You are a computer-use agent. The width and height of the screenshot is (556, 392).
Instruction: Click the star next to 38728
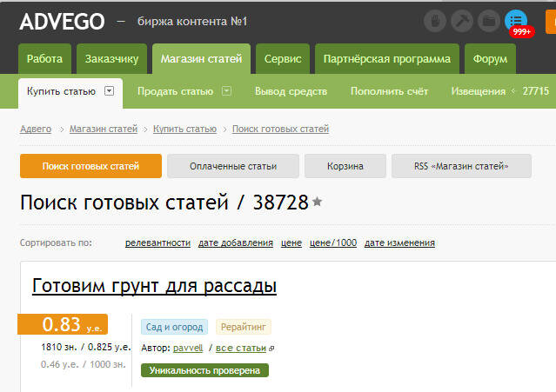click(x=318, y=202)
